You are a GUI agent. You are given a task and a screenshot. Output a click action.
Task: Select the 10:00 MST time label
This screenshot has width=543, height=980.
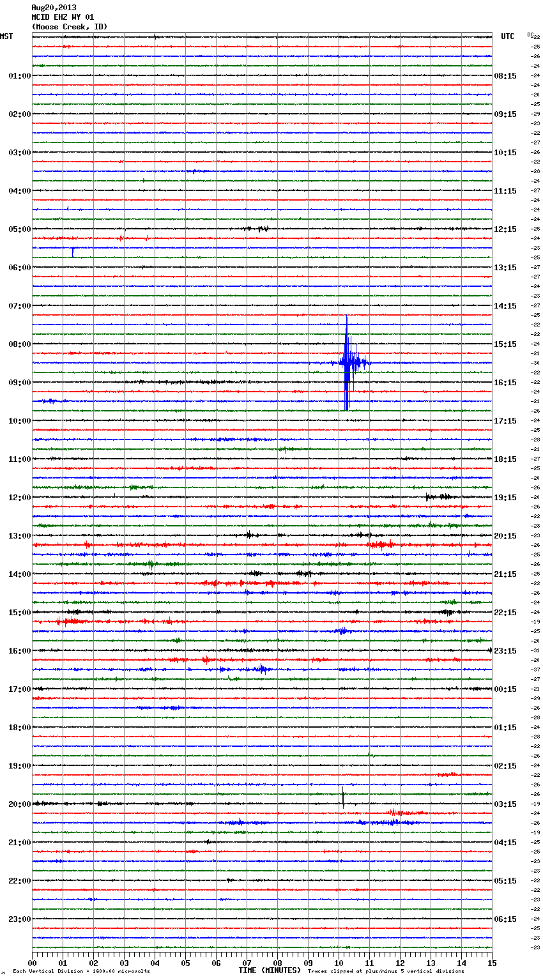coord(20,421)
